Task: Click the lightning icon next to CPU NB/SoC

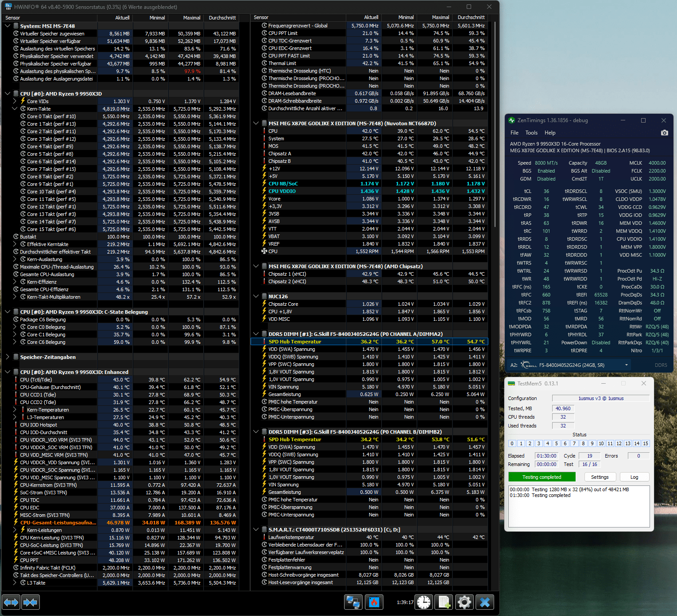Action: (x=264, y=184)
